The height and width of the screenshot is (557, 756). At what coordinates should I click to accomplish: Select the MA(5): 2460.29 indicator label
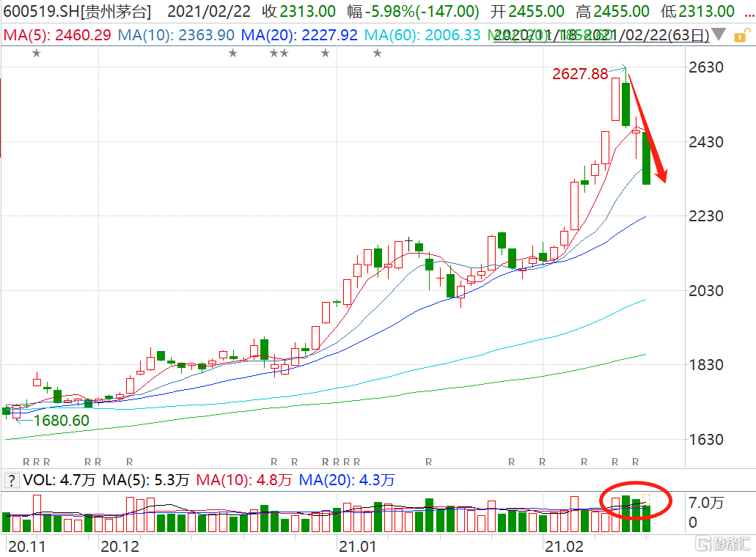(x=57, y=34)
